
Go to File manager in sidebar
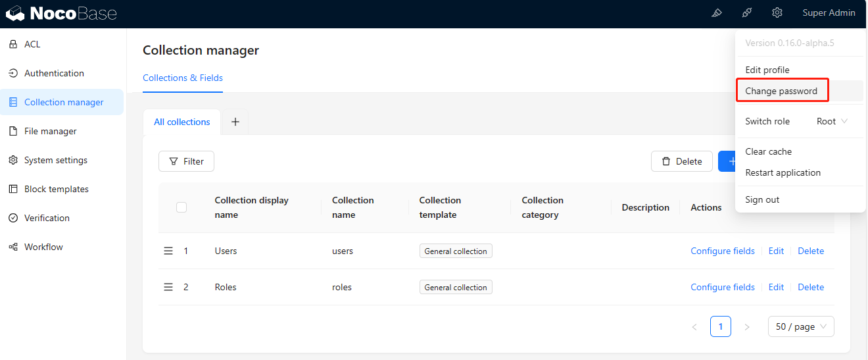[x=50, y=132]
